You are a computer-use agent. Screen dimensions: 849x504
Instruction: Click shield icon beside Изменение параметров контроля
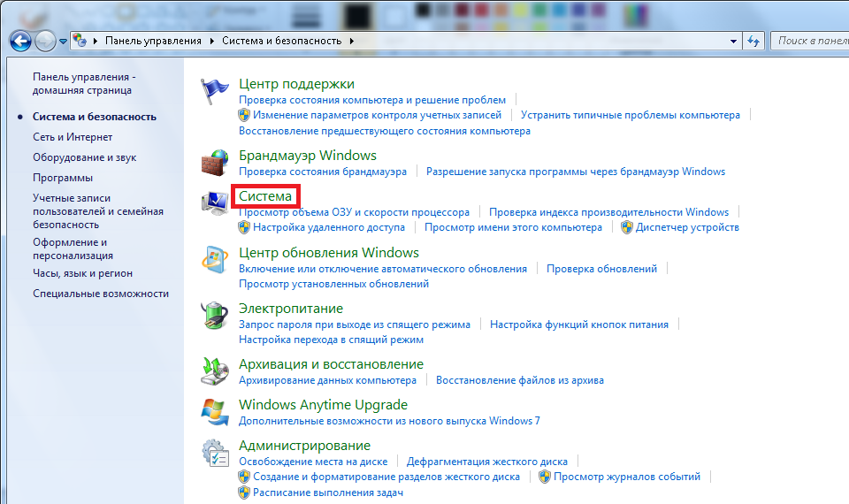(x=244, y=115)
